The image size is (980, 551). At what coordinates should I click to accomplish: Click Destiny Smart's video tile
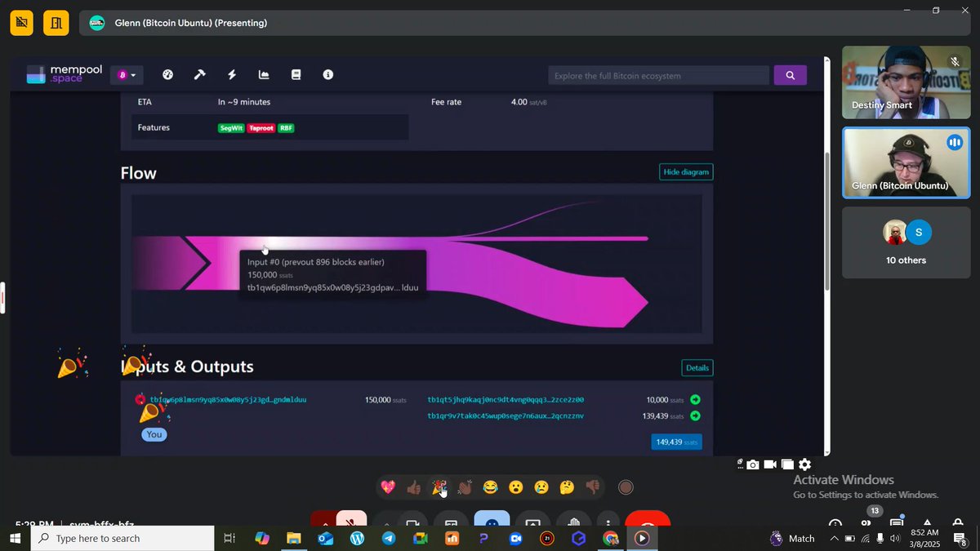pyautogui.click(x=906, y=82)
